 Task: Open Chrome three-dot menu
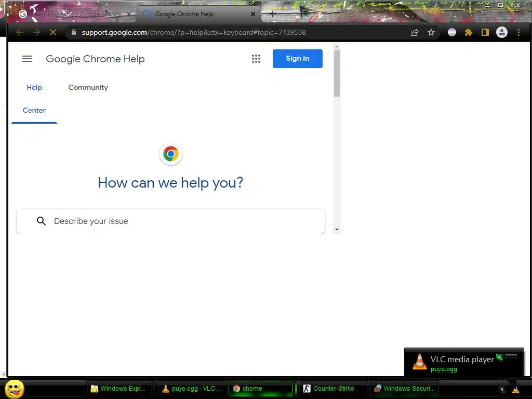[518, 32]
